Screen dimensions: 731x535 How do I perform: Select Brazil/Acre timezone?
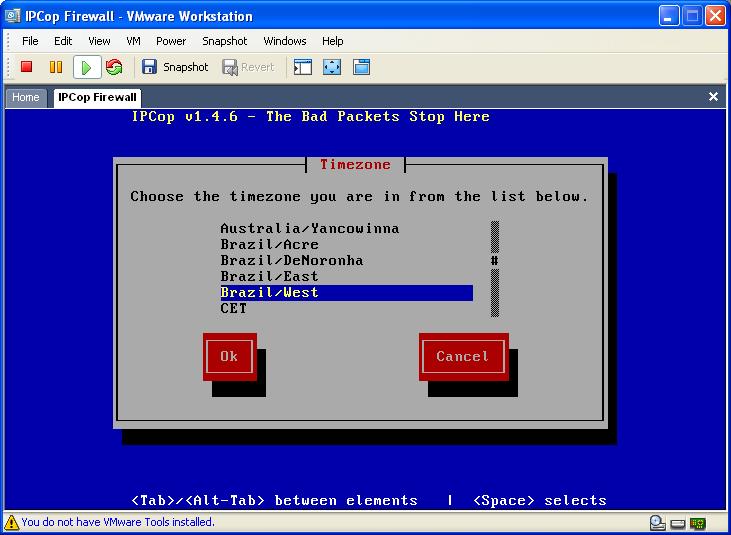pyautogui.click(x=347, y=244)
